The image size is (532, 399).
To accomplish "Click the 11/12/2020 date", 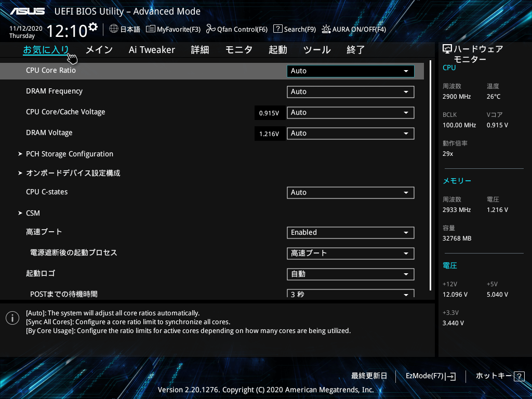I will pos(26,29).
